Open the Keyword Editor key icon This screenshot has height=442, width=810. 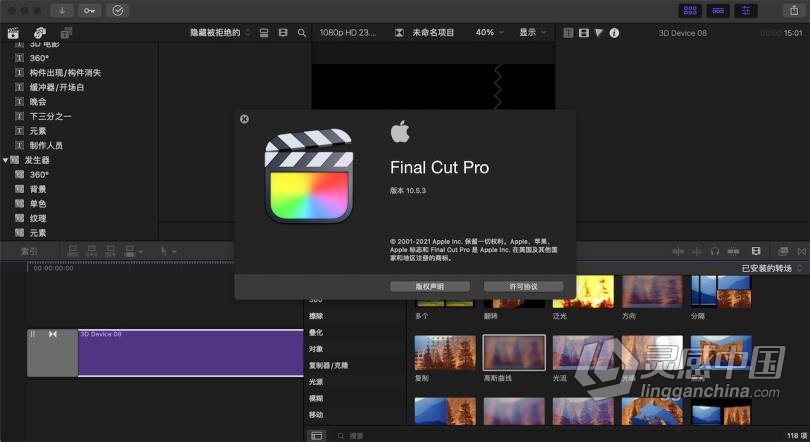89,10
